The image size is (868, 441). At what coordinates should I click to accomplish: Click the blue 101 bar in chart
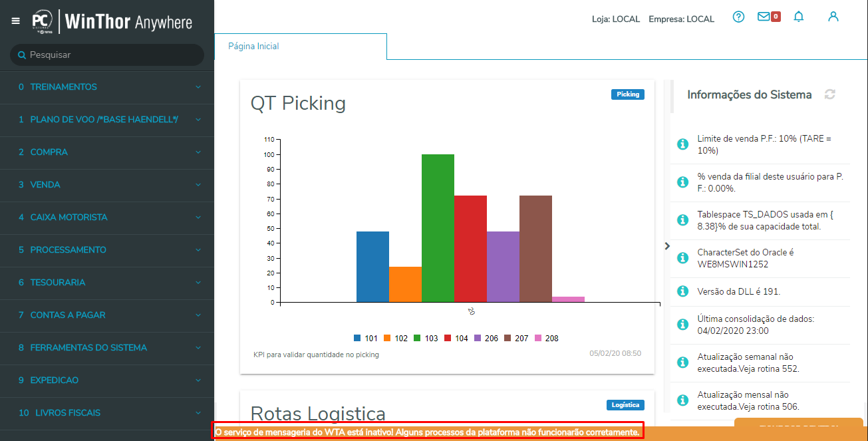372,267
